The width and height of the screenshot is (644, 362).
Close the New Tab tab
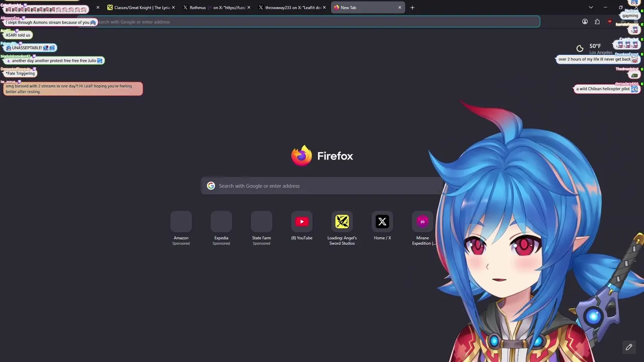click(x=400, y=8)
